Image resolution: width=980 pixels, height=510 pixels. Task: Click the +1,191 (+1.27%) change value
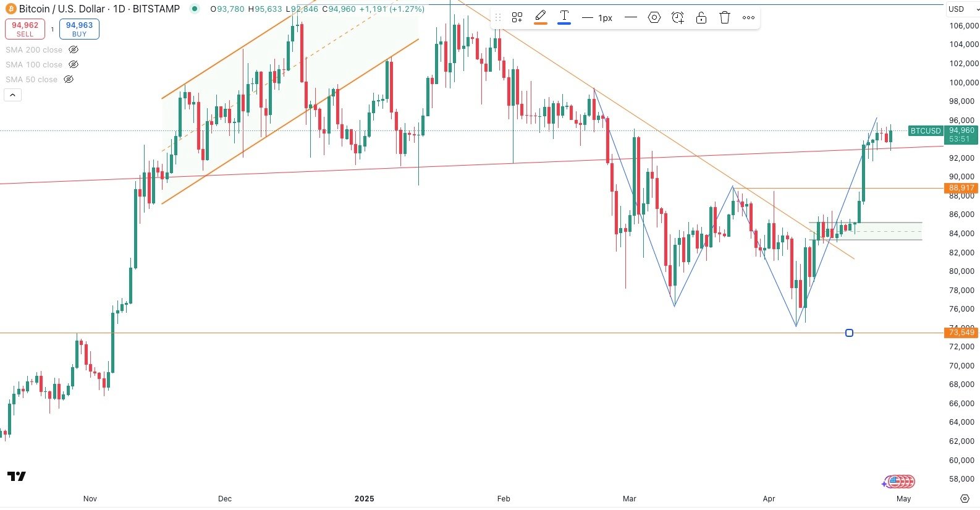(x=392, y=9)
